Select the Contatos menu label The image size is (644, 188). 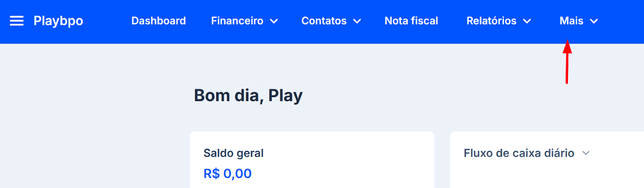pyautogui.click(x=324, y=21)
